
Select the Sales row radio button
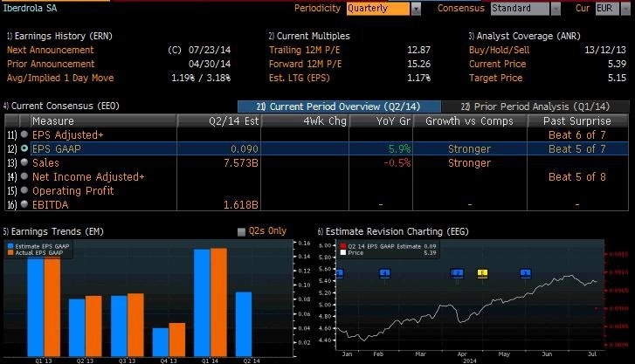click(x=24, y=162)
